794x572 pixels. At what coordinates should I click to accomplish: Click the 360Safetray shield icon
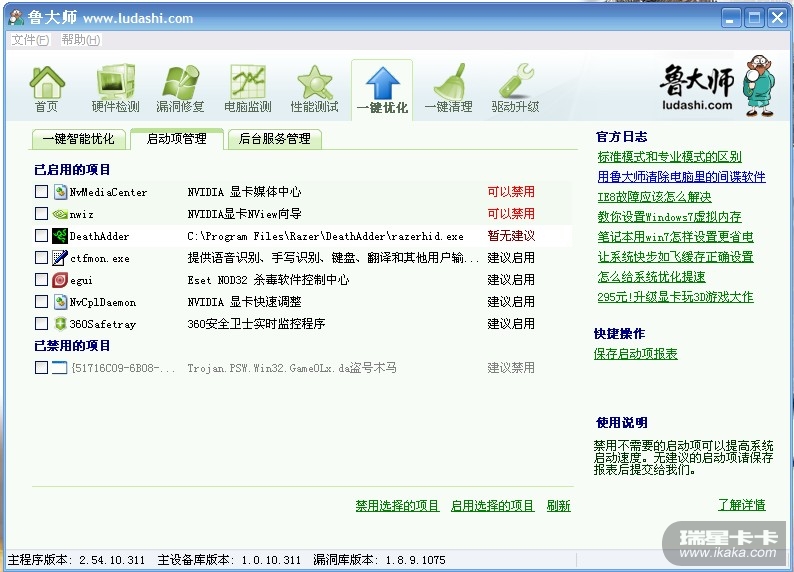(60, 324)
